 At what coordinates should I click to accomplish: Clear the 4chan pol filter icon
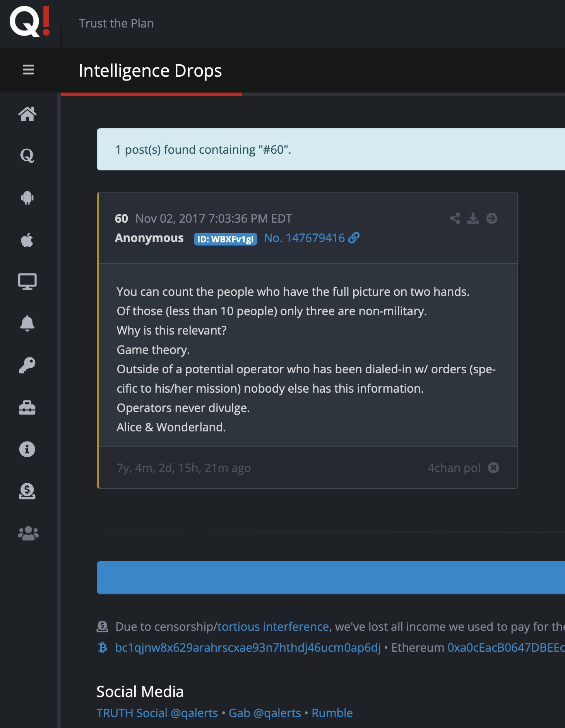pyautogui.click(x=493, y=468)
